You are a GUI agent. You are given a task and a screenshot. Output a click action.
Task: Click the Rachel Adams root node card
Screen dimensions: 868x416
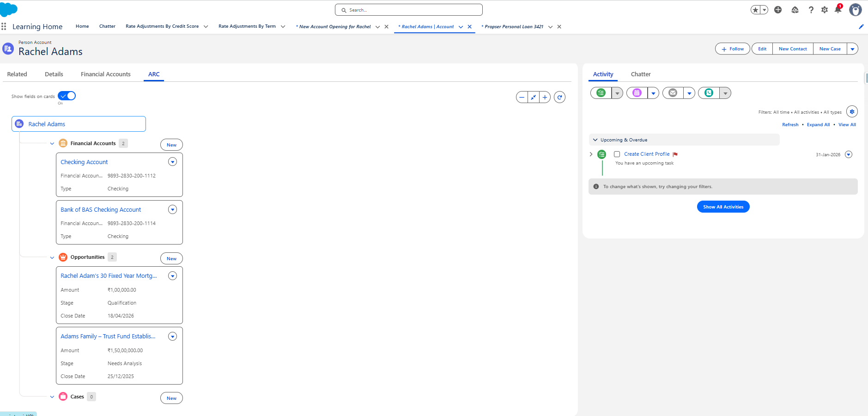click(x=78, y=123)
